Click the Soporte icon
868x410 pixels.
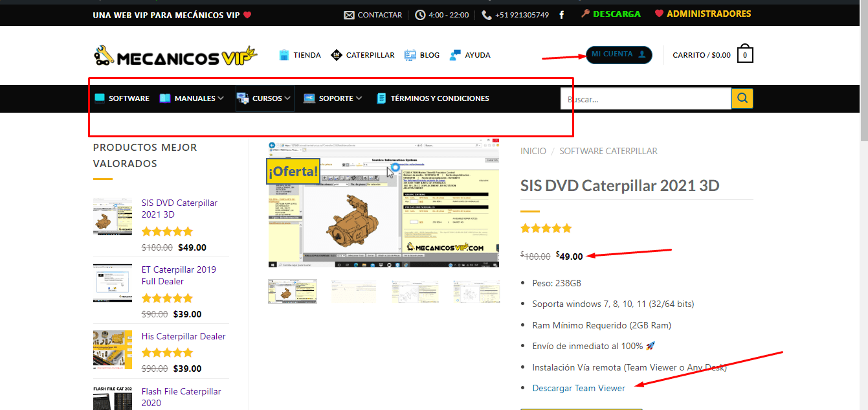tap(309, 98)
